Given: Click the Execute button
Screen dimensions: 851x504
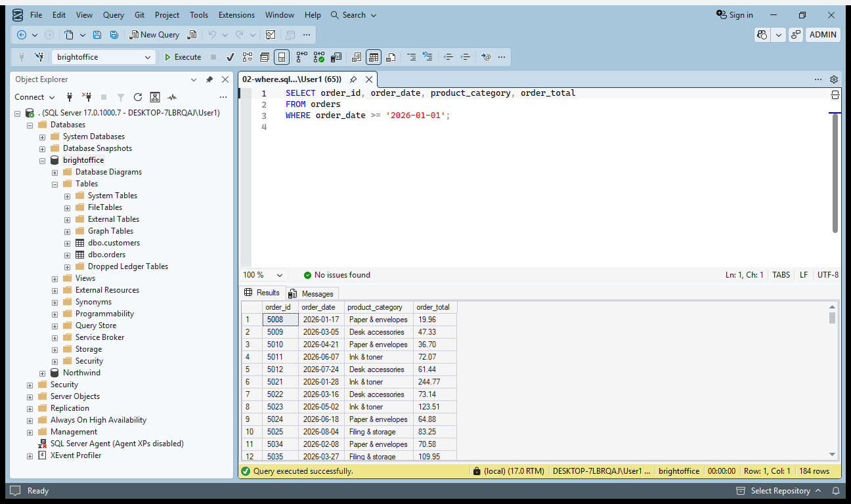Looking at the screenshot, I should tap(183, 57).
